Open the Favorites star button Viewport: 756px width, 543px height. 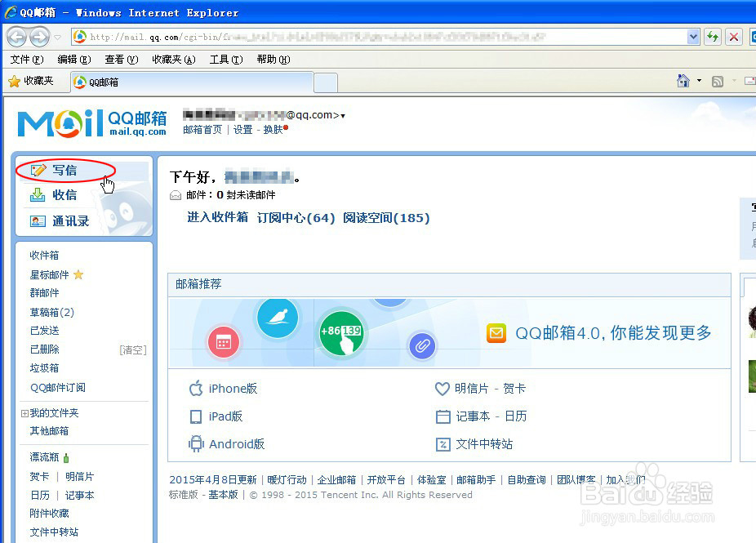tap(31, 81)
